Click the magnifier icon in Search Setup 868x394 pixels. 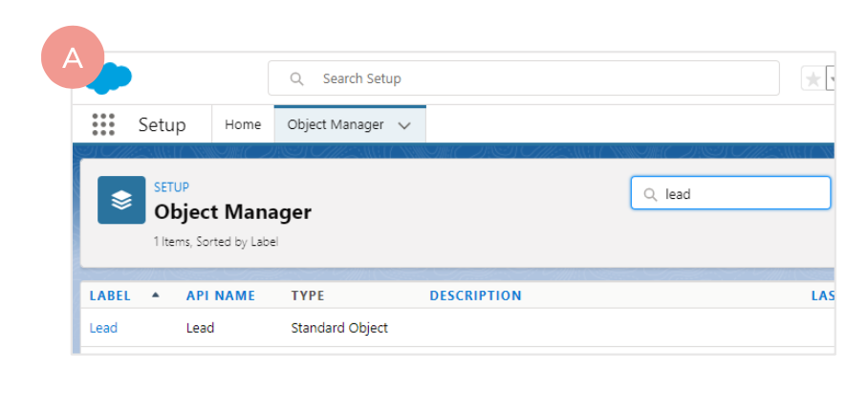pos(296,78)
